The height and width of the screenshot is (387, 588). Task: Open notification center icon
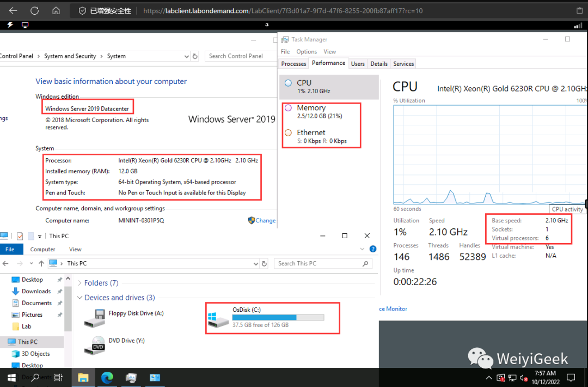571,378
